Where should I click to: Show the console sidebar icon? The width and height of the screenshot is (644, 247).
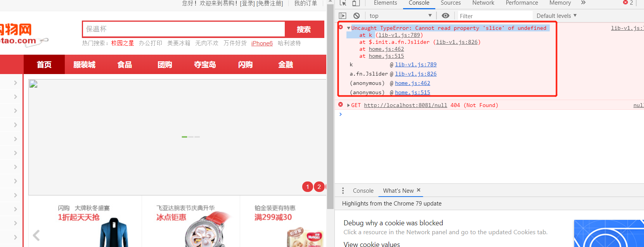tap(343, 16)
